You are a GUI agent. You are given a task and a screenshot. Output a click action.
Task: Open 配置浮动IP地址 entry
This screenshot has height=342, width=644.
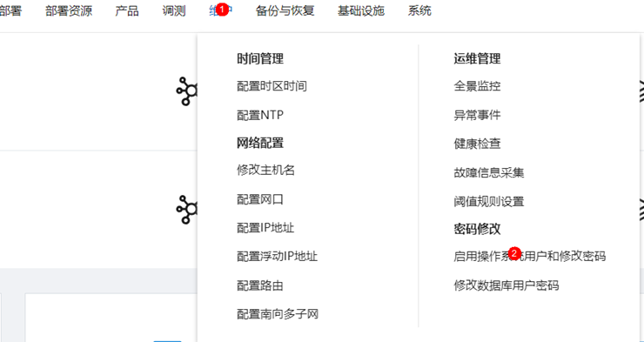pyautogui.click(x=278, y=257)
